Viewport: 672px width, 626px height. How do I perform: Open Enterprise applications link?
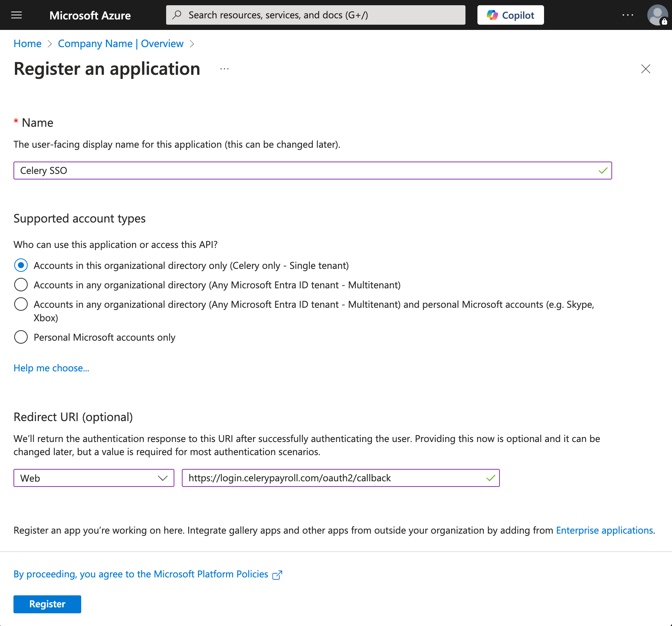[605, 530]
